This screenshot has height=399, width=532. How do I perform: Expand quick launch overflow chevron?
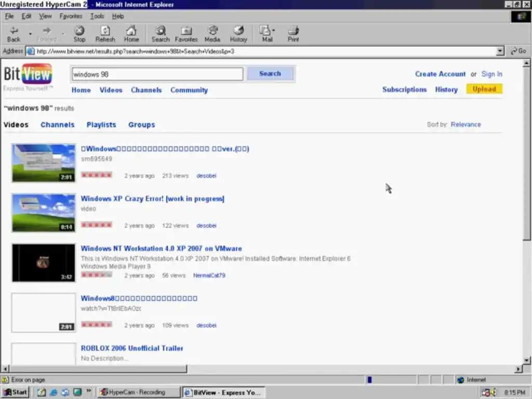pos(88,391)
